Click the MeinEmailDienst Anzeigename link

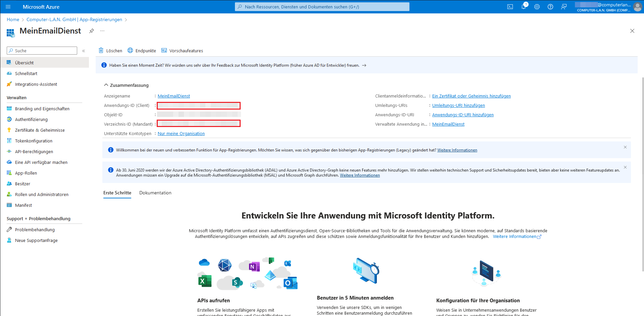(174, 96)
